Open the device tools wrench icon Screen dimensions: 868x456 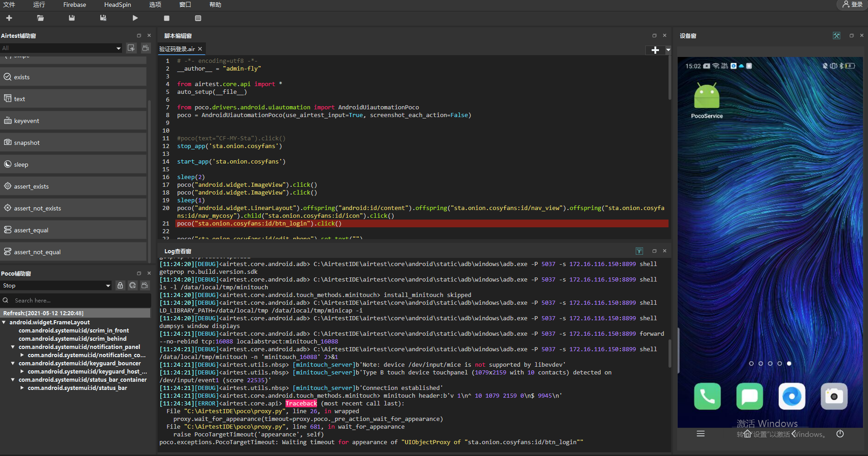[x=836, y=36]
